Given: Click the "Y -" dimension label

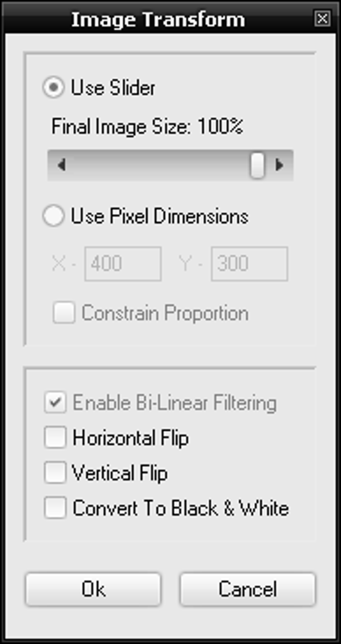Looking at the screenshot, I should tap(190, 264).
